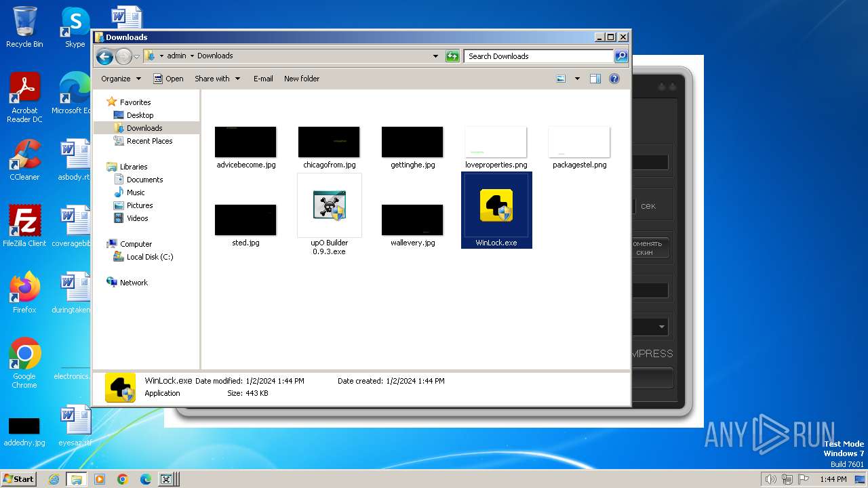Open Internet Explorer from the taskbar
Screen dimensions: 868x488
pos(54,479)
